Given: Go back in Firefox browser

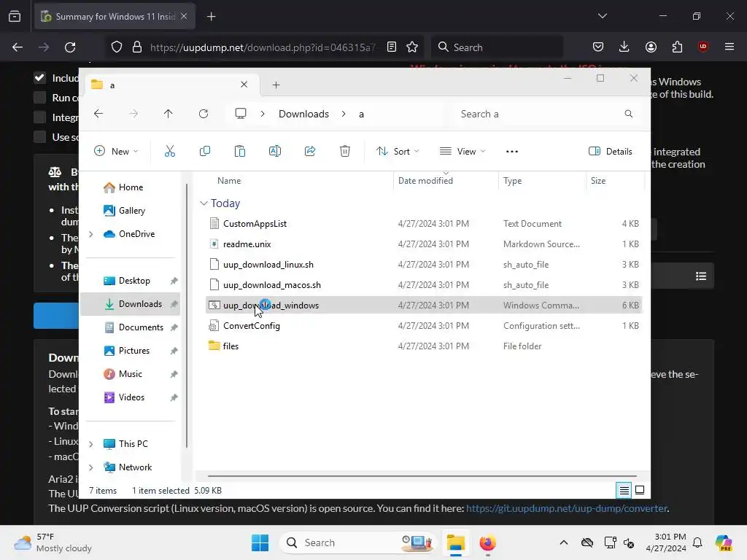Looking at the screenshot, I should (18, 47).
